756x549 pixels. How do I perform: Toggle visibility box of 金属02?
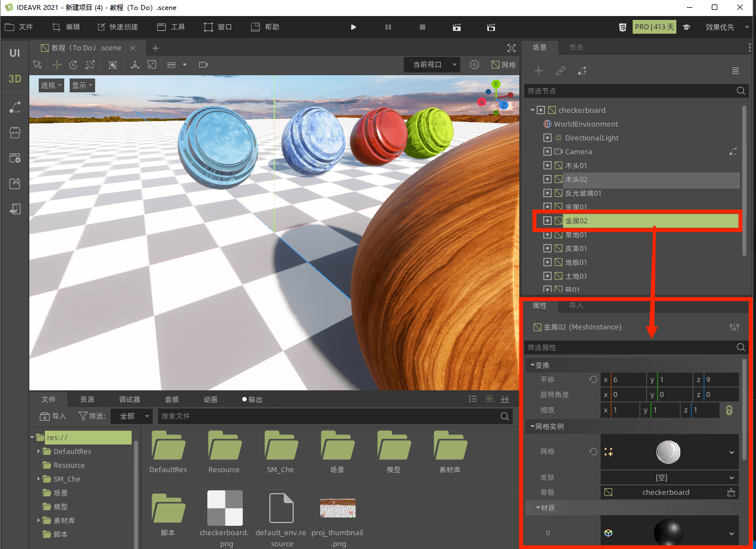pyautogui.click(x=548, y=221)
